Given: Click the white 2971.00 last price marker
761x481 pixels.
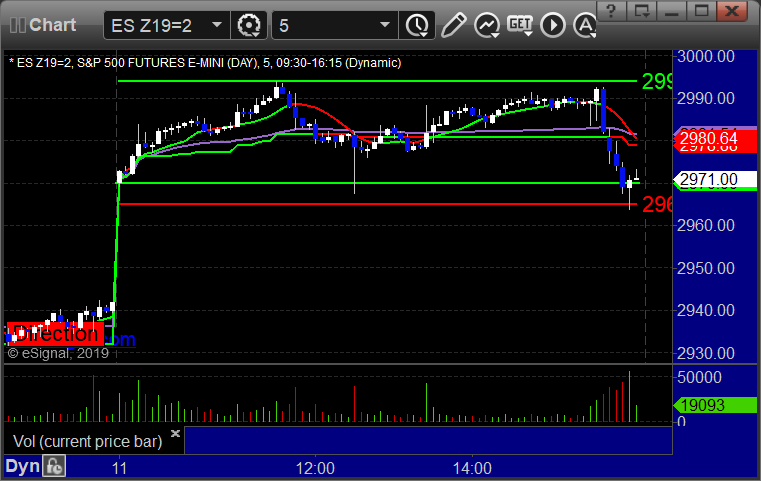Looking at the screenshot, I should pyautogui.click(x=715, y=180).
